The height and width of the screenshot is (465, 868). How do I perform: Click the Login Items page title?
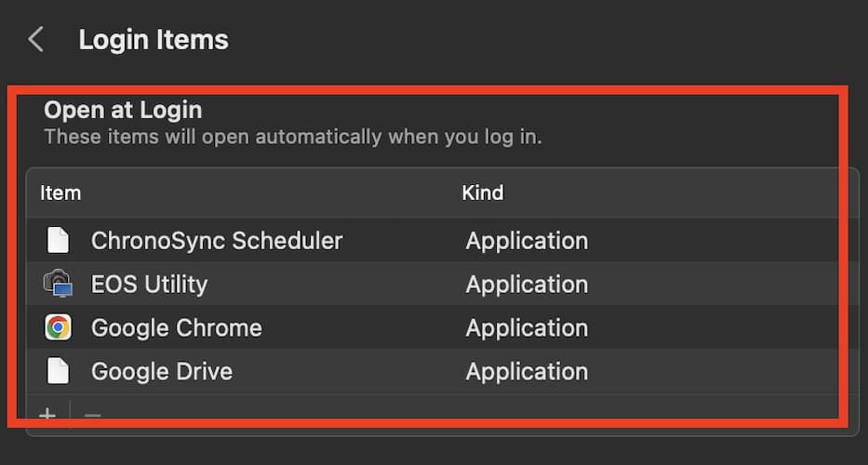click(x=154, y=40)
